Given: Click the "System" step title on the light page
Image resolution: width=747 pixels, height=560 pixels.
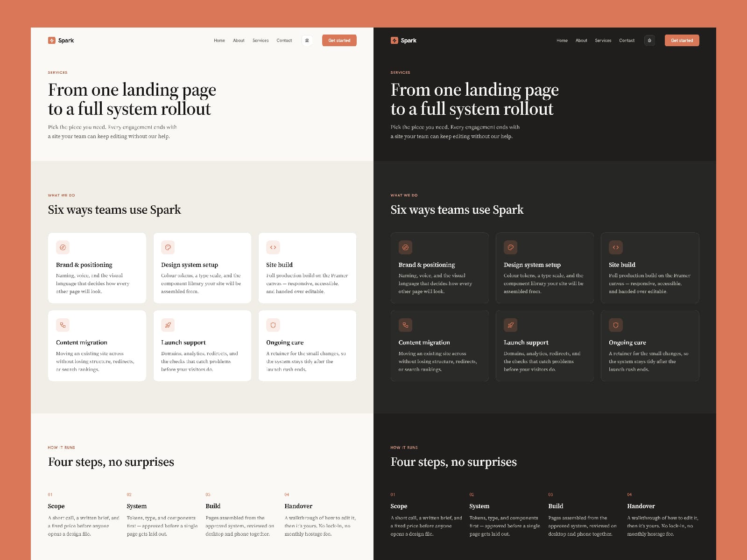Looking at the screenshot, I should (137, 506).
